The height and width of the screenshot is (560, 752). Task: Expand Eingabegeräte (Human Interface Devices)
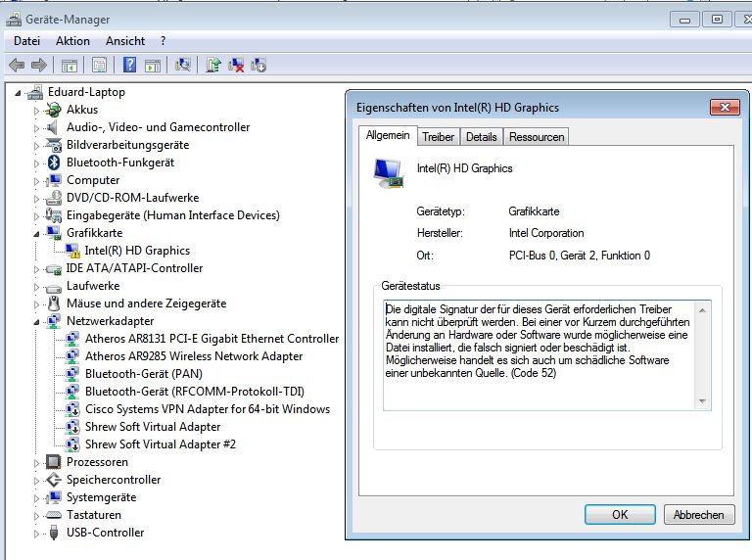tap(36, 216)
